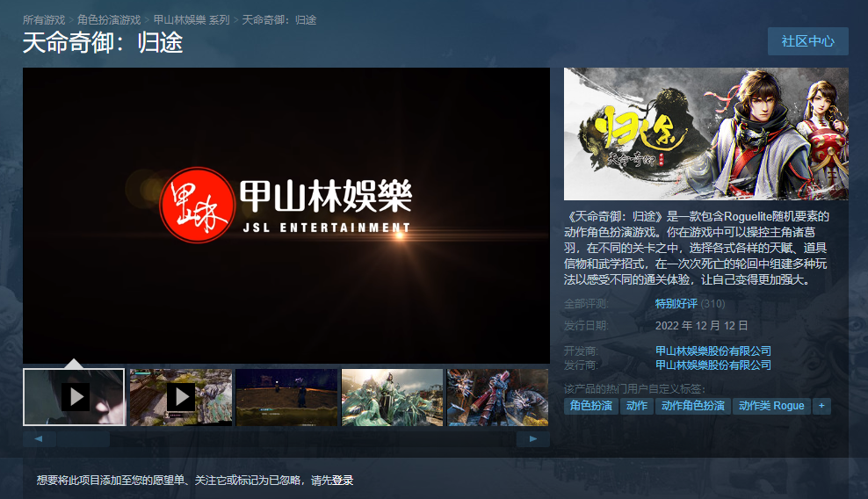The width and height of the screenshot is (868, 499).
Task: Open the 特别好评 reviews summary
Action: [x=676, y=304]
